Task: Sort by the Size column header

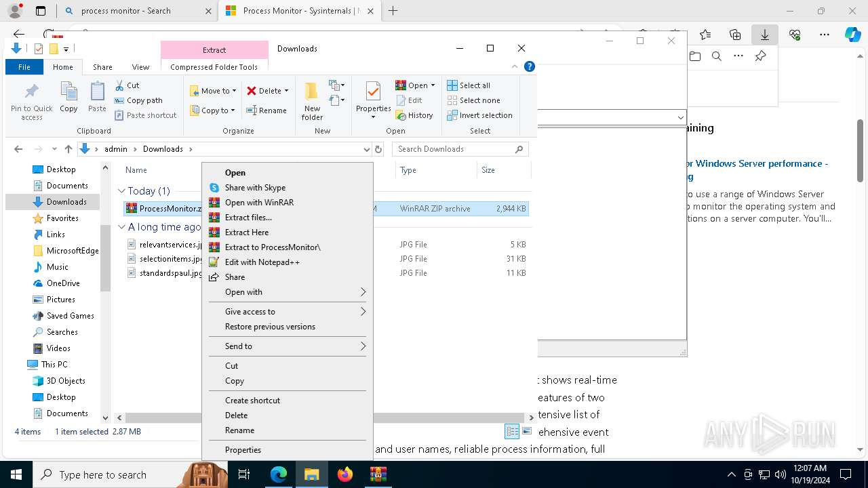Action: 505,170
